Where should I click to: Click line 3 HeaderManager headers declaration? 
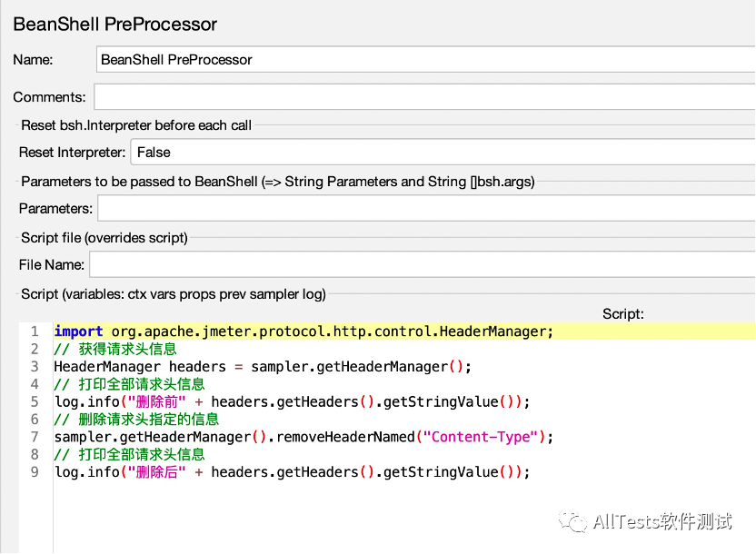coord(263,367)
